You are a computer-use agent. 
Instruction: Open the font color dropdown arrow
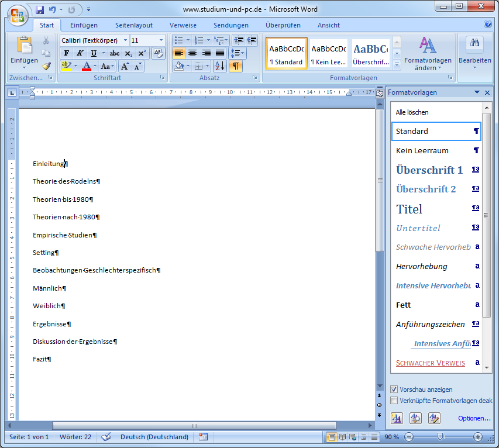(95, 66)
